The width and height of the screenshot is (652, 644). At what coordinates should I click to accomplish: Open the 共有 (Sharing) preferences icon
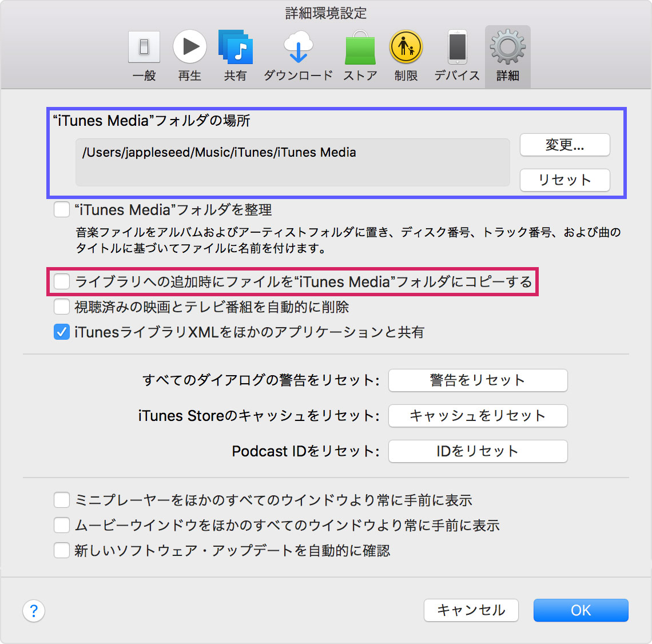pos(235,47)
